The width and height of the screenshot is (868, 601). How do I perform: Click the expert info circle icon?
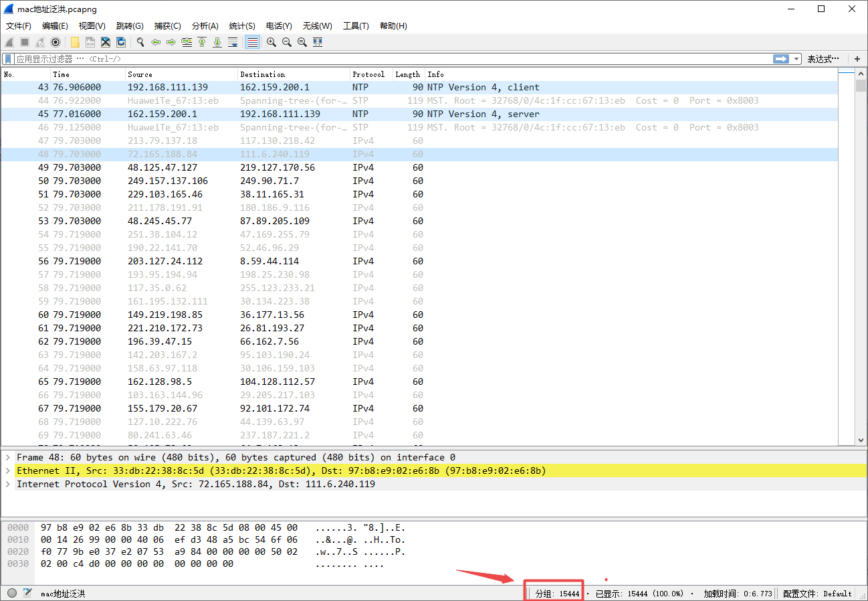12,593
